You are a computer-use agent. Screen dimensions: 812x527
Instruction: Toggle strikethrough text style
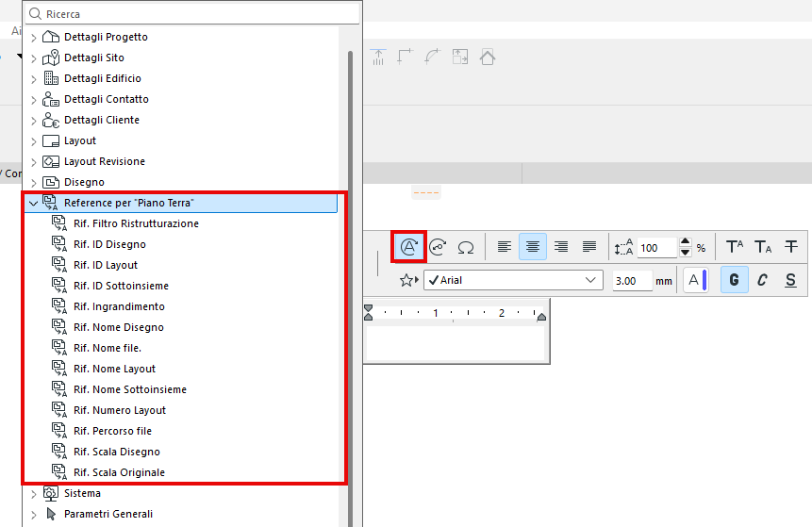point(790,247)
